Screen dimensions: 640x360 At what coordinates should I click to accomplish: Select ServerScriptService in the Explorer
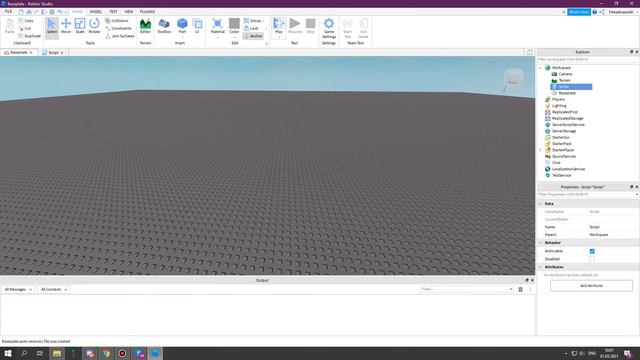click(x=568, y=124)
